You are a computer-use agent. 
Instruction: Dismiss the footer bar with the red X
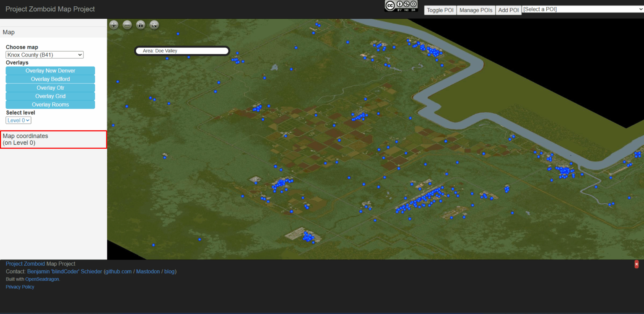[636, 264]
